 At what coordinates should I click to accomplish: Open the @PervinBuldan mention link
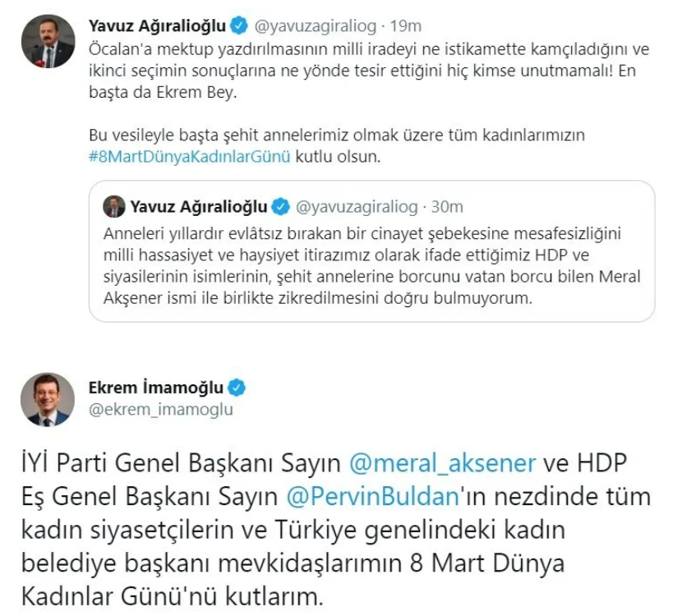(x=373, y=497)
